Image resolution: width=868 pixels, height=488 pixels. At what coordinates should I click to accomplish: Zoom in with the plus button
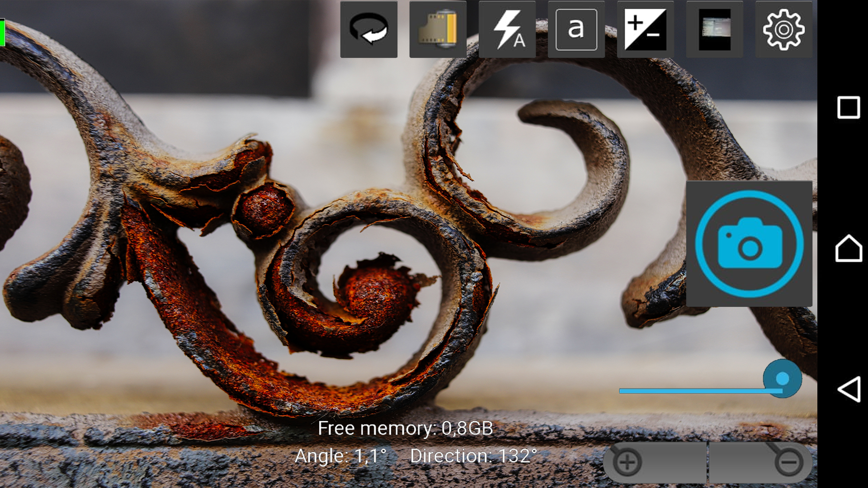tap(627, 462)
